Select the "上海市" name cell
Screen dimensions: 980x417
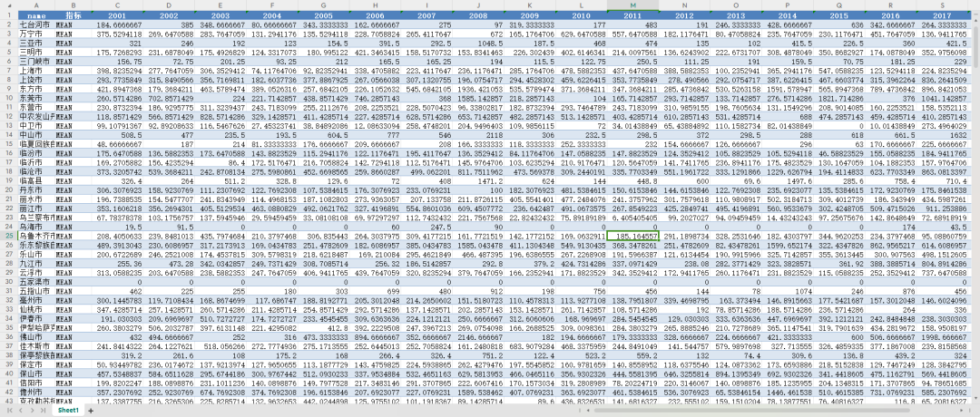click(x=35, y=72)
